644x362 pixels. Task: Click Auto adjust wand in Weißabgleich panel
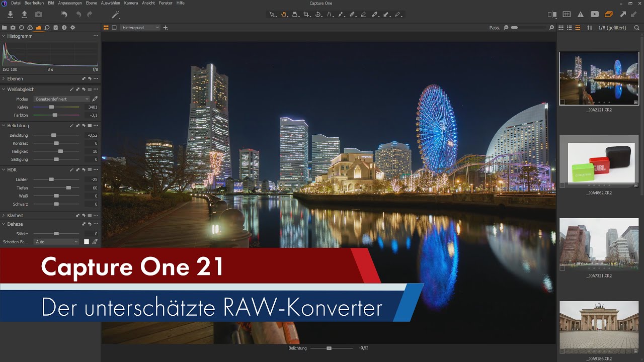click(x=71, y=89)
